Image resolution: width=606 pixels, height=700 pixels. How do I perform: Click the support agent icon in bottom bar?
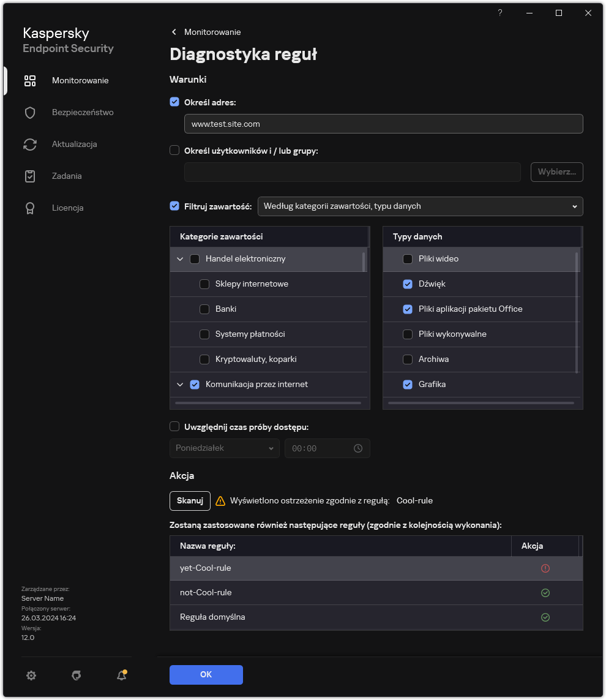[x=77, y=675]
